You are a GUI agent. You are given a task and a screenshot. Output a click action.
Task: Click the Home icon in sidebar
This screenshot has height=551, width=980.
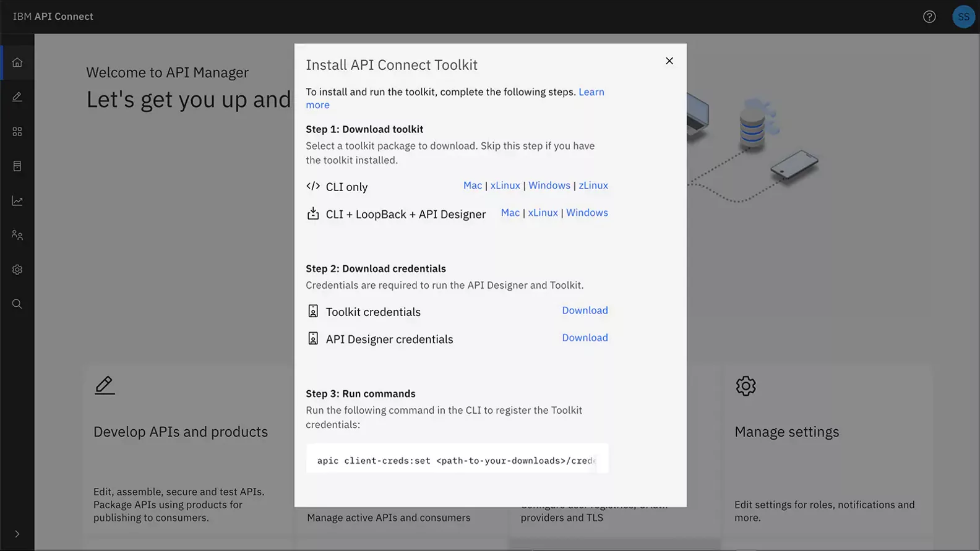tap(17, 62)
